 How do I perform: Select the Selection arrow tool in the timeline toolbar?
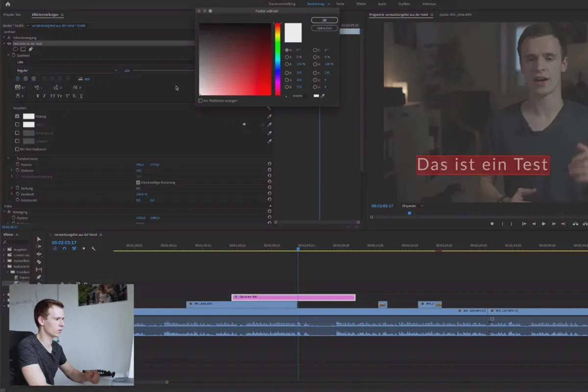click(x=39, y=239)
